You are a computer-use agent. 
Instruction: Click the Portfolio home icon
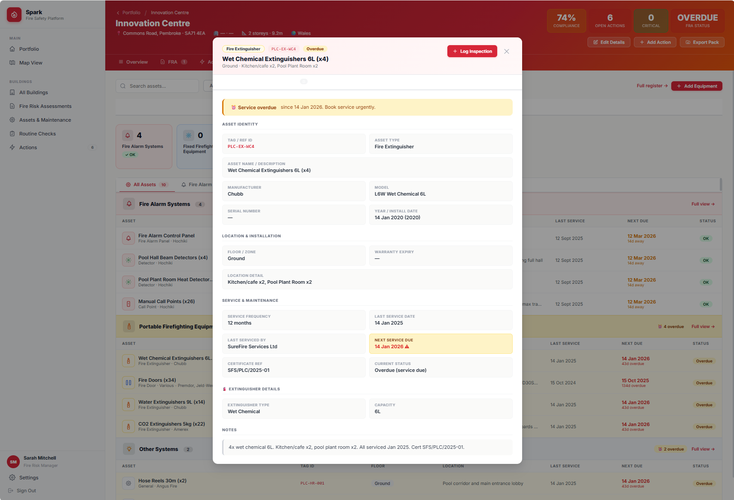[13, 49]
